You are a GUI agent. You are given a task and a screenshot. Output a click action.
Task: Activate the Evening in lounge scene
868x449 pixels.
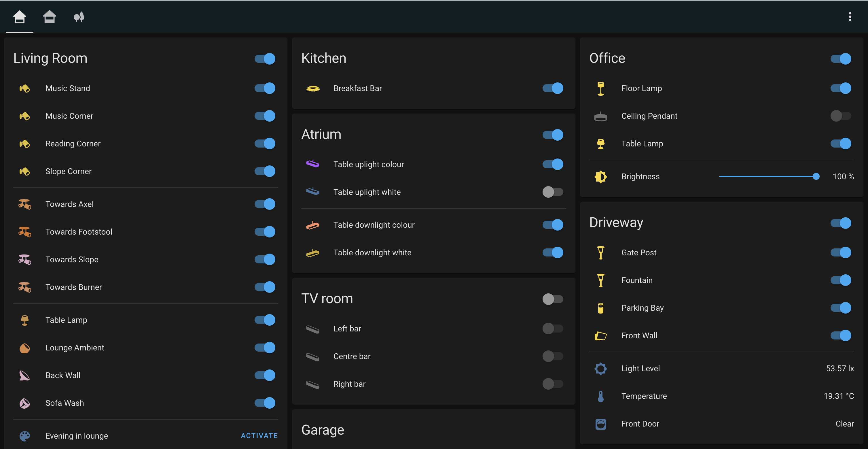pos(259,436)
